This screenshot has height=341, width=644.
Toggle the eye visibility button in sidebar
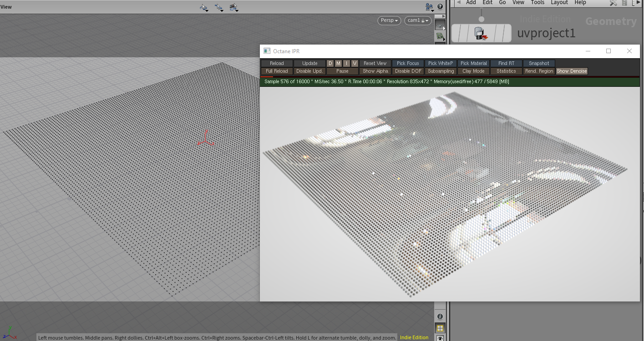440,338
